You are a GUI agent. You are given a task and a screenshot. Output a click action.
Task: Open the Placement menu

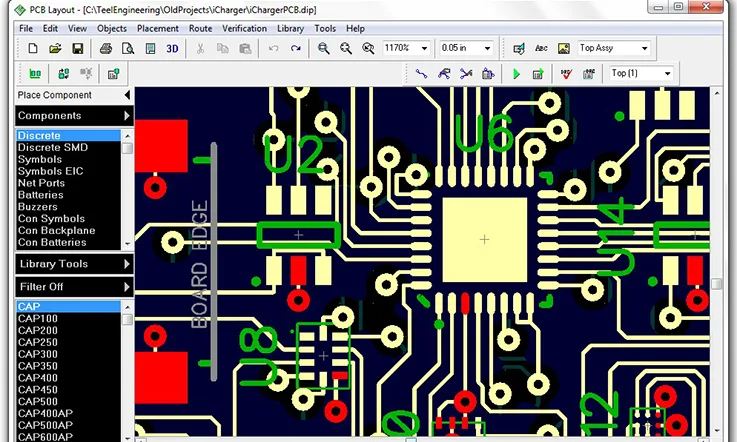(x=158, y=28)
